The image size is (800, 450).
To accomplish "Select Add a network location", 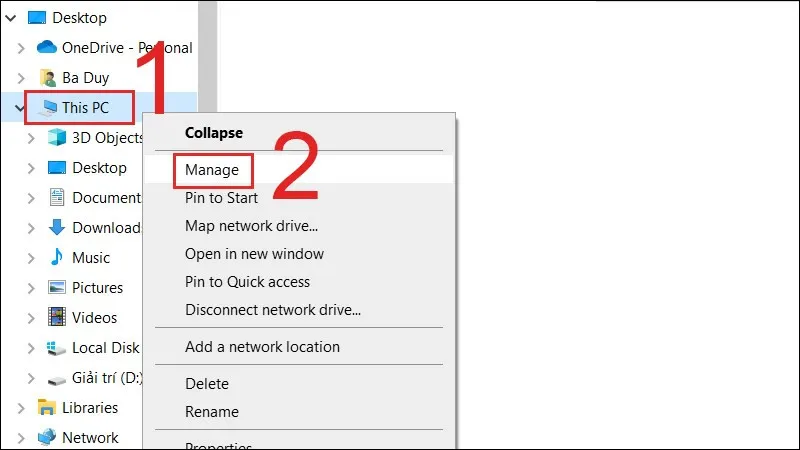I will point(262,347).
